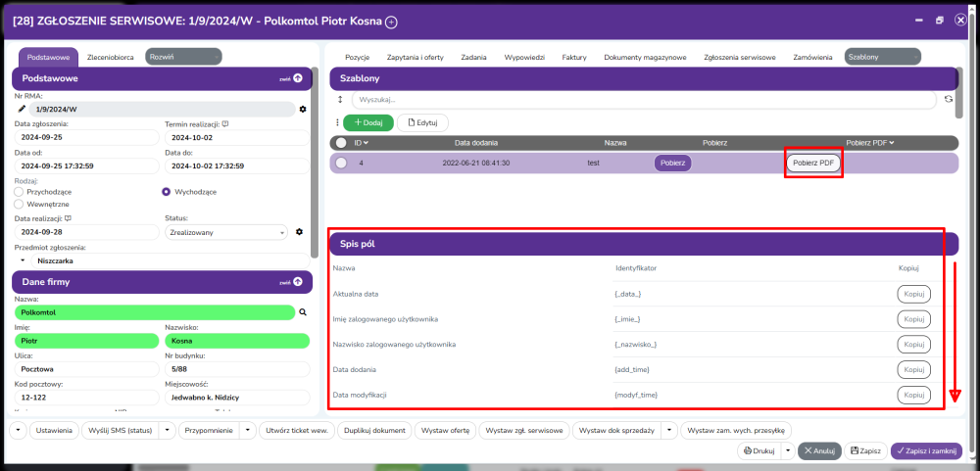This screenshot has height=471, width=980.
Task: Tick the checkbox for template row 4
Action: [x=341, y=163]
